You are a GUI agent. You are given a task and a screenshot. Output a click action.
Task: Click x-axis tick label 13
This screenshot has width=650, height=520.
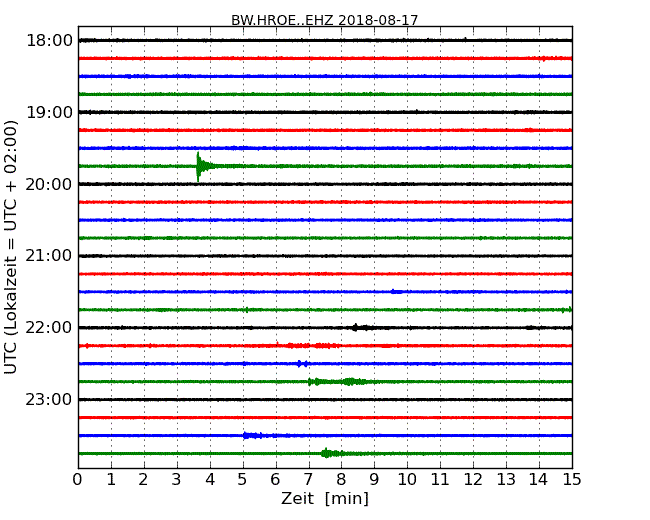(x=506, y=480)
